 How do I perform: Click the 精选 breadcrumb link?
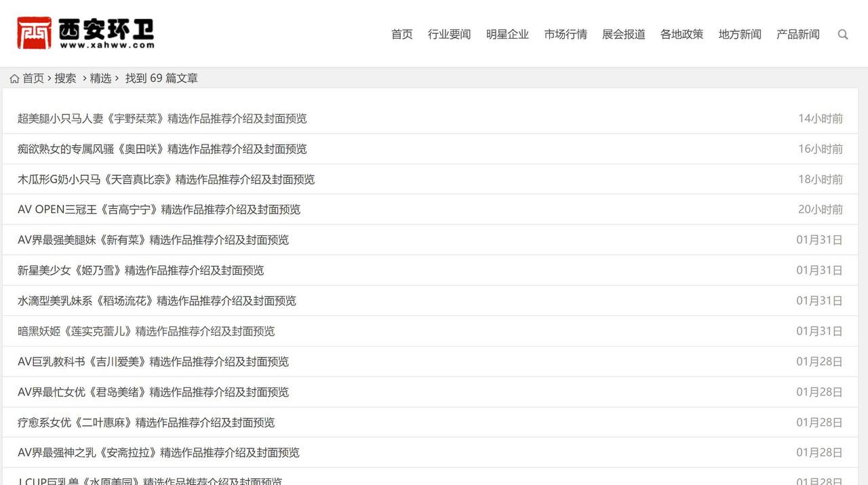point(100,79)
